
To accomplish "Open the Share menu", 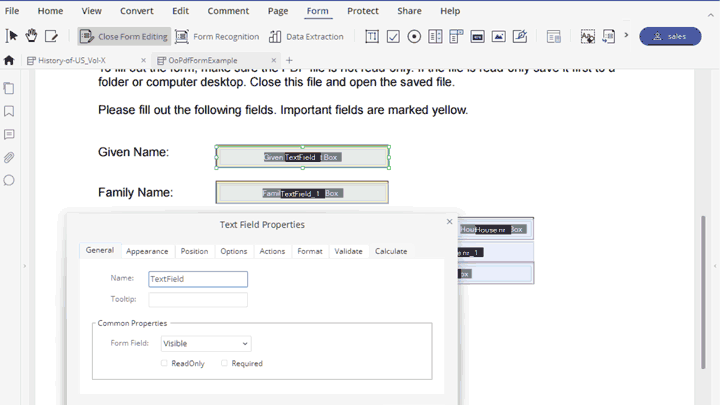I will pyautogui.click(x=409, y=11).
